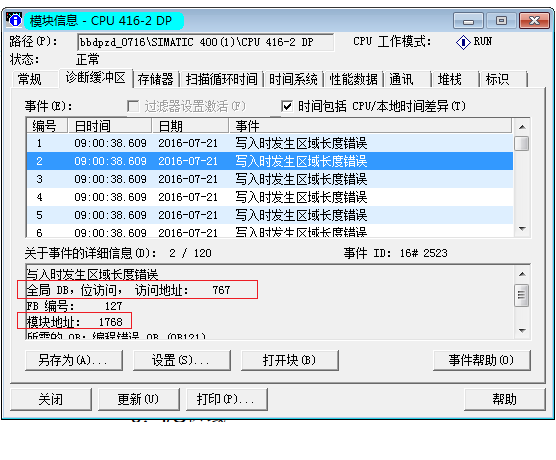This screenshot has height=460, width=556.
Task: Click the 打印(P)... button
Action: point(227,399)
